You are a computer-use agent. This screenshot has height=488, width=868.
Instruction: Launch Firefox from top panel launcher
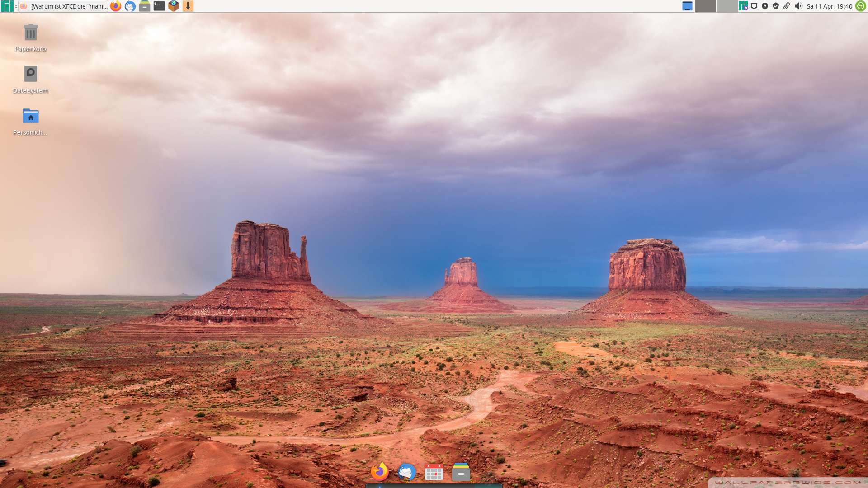[x=116, y=6]
